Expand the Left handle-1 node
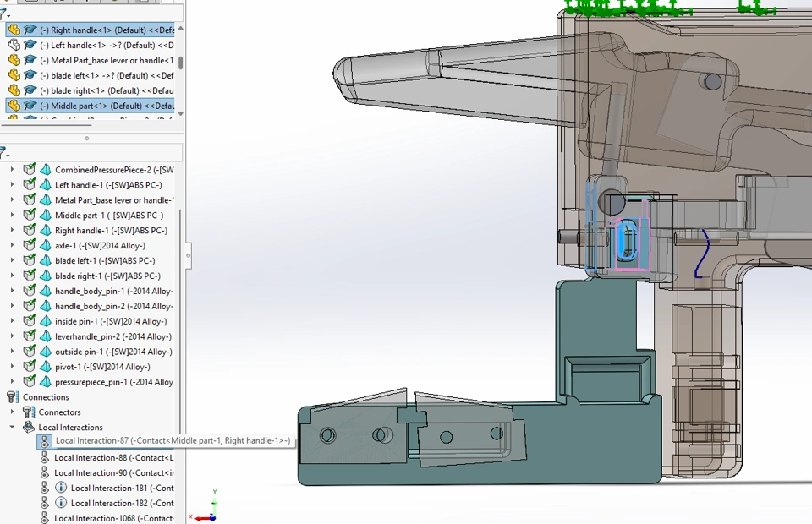This screenshot has width=812, height=524. pos(13,184)
